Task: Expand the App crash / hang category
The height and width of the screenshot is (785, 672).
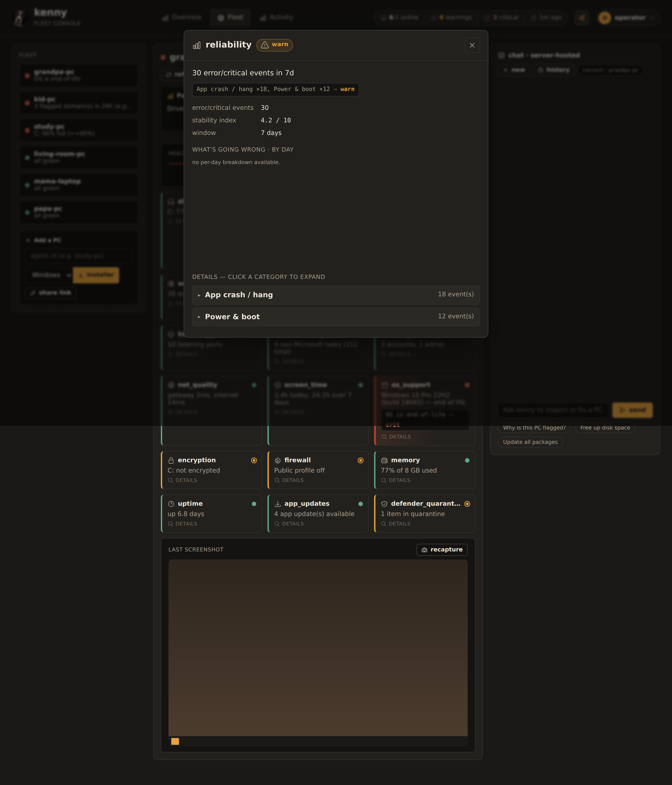Action: [x=335, y=295]
